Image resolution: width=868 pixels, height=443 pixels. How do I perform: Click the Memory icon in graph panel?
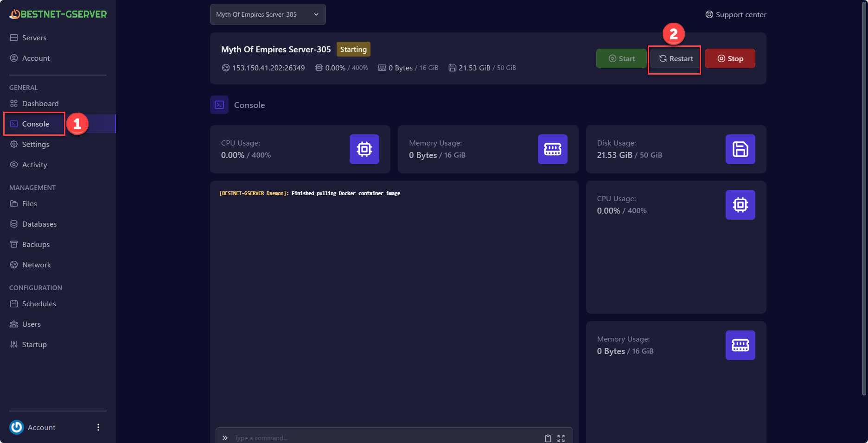point(740,345)
